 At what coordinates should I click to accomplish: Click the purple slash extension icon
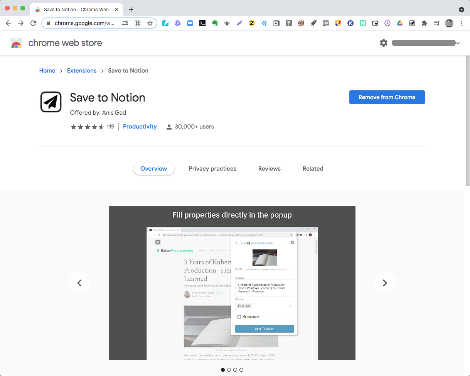[239, 23]
